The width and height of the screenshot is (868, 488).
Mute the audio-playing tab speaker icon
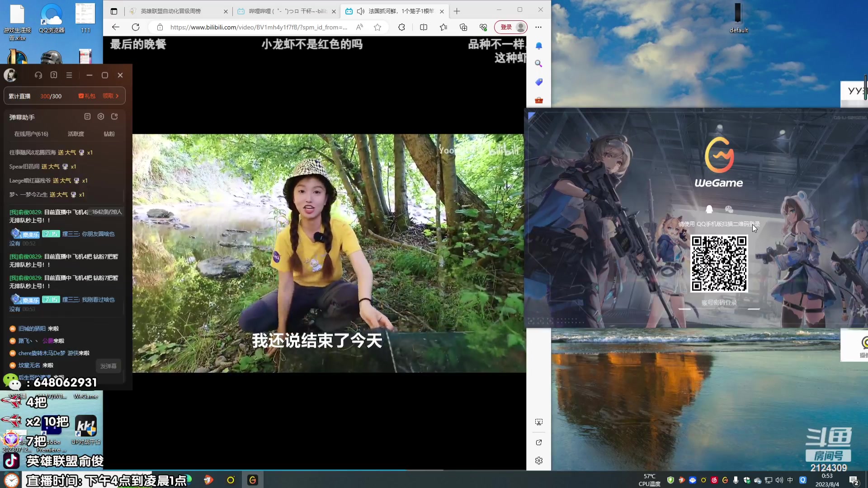click(361, 11)
